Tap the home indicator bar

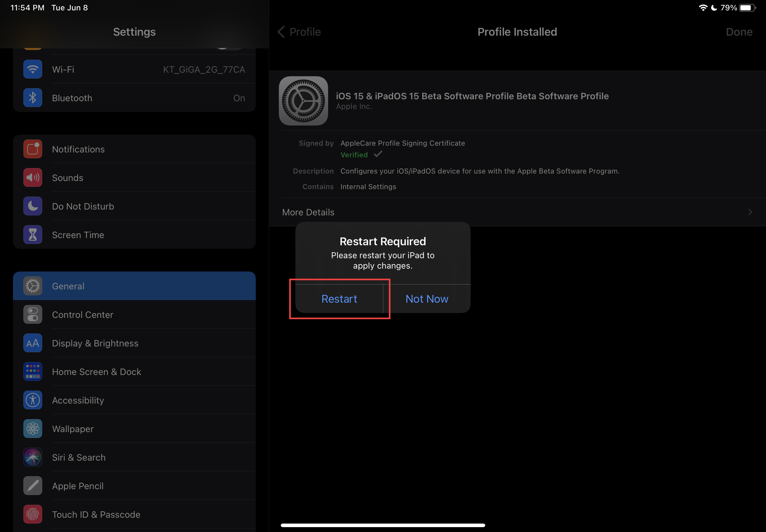[x=382, y=525]
